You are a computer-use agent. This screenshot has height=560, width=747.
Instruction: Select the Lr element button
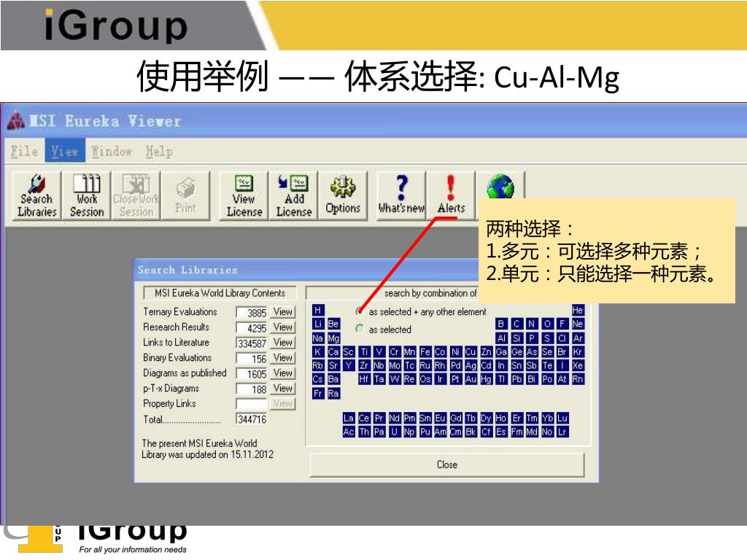click(562, 432)
